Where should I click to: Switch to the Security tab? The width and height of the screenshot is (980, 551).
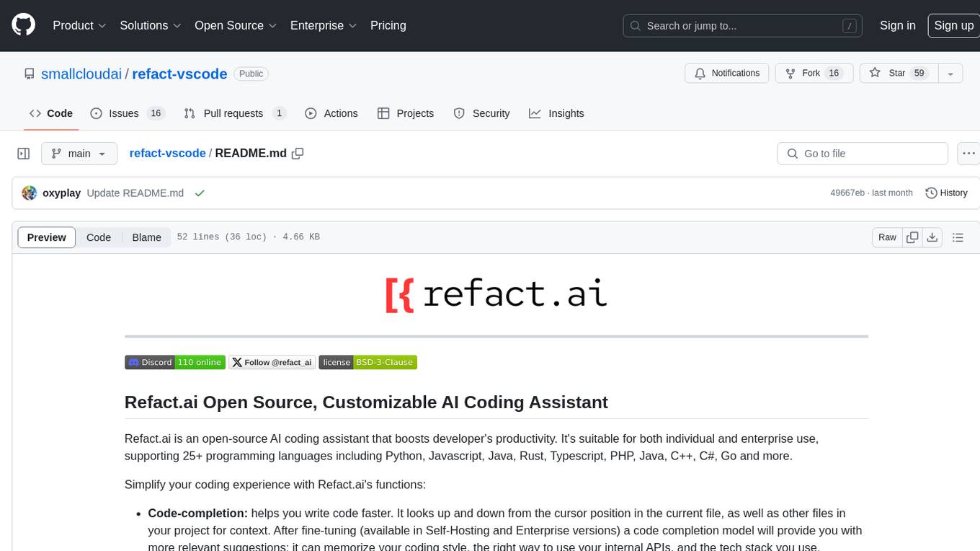coord(481,113)
